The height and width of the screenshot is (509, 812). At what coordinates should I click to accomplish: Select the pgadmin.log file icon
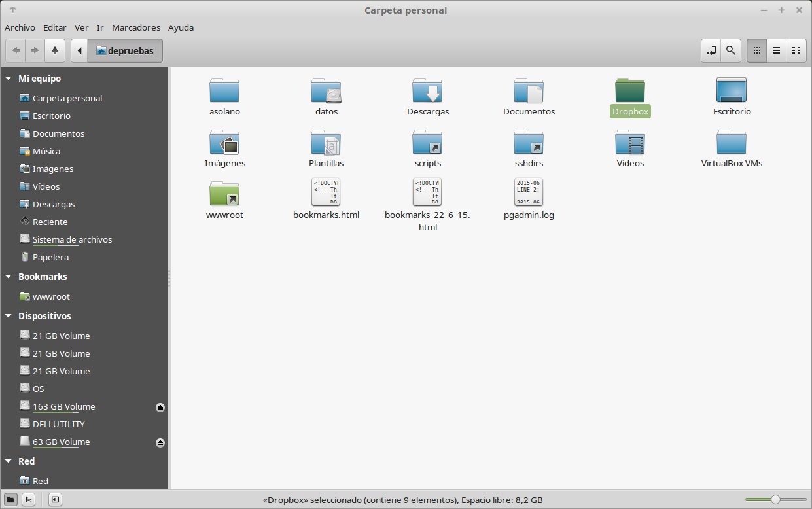point(529,192)
